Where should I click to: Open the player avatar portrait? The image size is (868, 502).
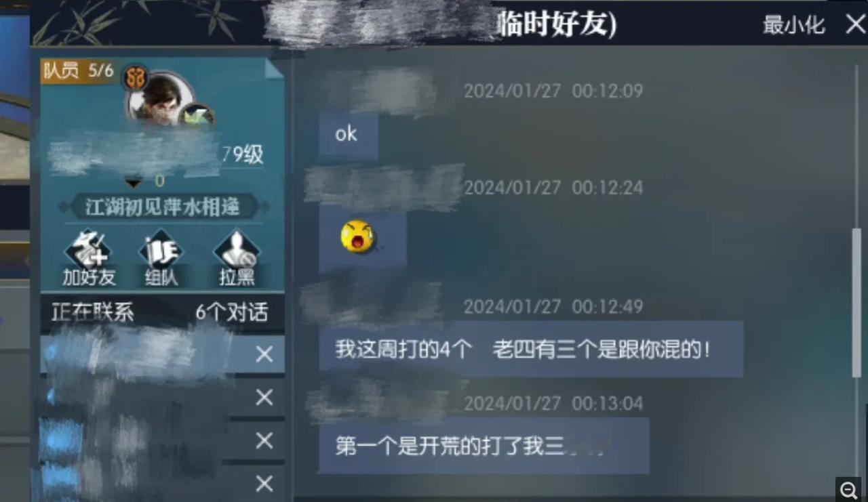(162, 99)
